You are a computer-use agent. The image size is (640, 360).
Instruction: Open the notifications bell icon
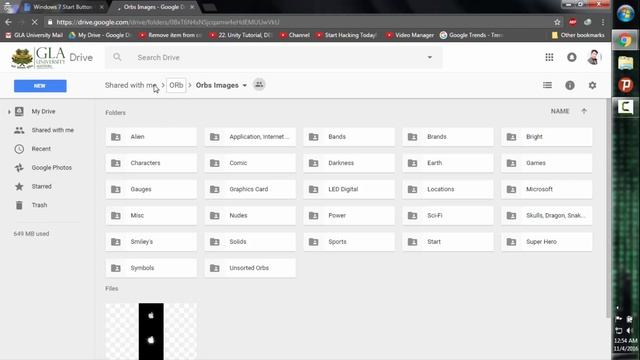(x=571, y=58)
